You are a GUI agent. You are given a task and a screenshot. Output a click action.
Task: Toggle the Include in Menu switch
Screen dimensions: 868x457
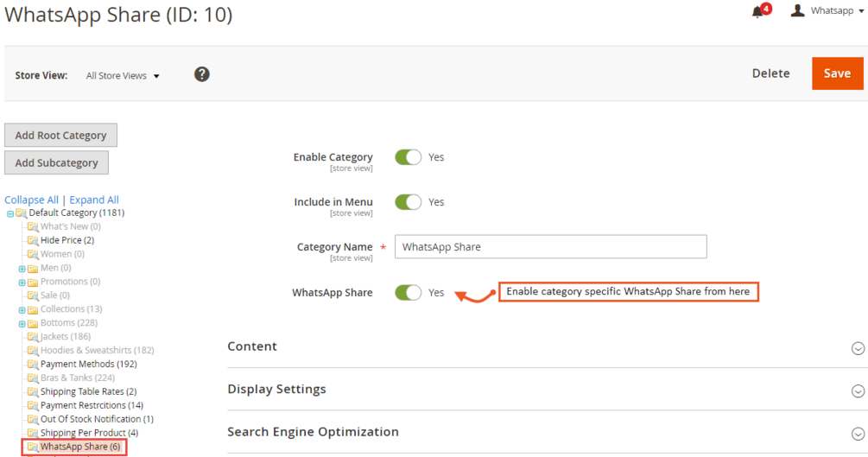tap(408, 202)
